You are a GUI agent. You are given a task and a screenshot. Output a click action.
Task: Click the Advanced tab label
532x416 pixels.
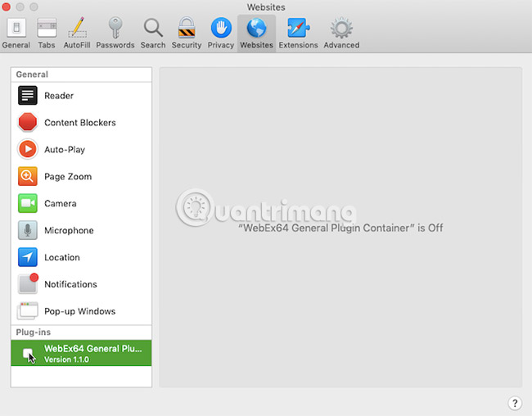pyautogui.click(x=341, y=45)
